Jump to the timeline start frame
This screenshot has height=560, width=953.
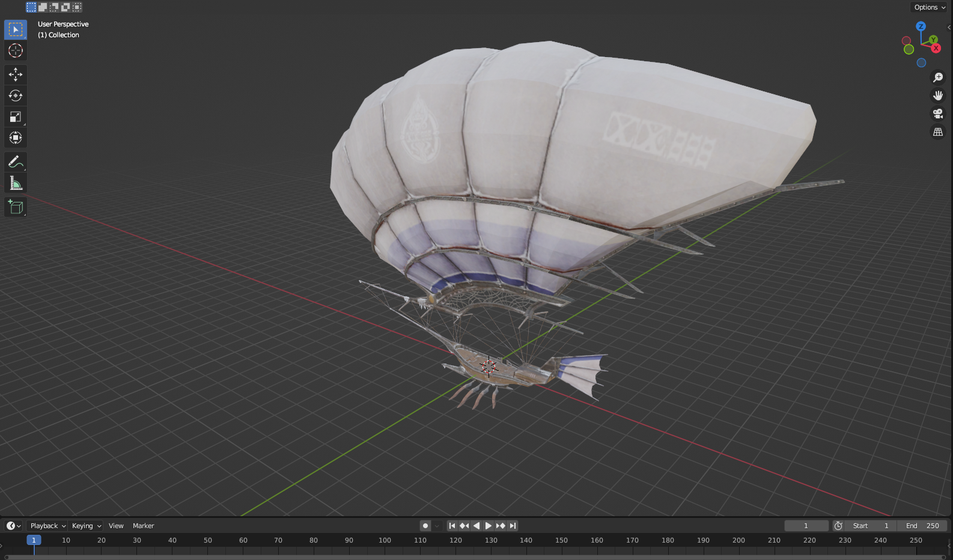point(452,526)
